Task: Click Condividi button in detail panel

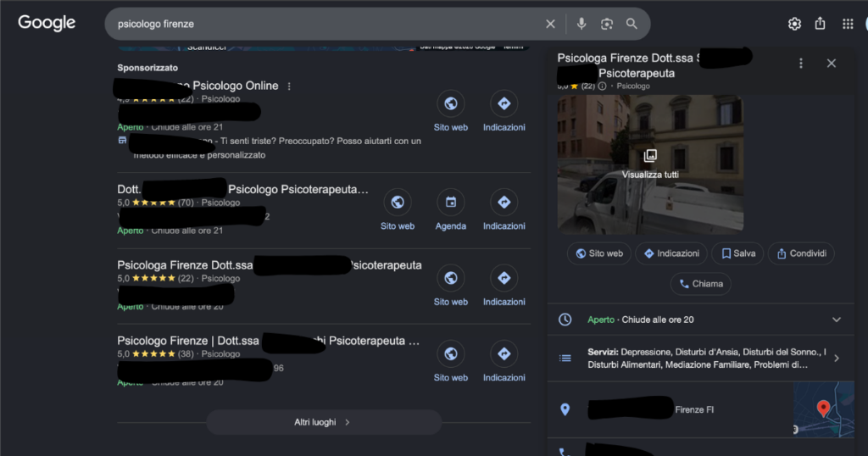Action: (x=801, y=253)
